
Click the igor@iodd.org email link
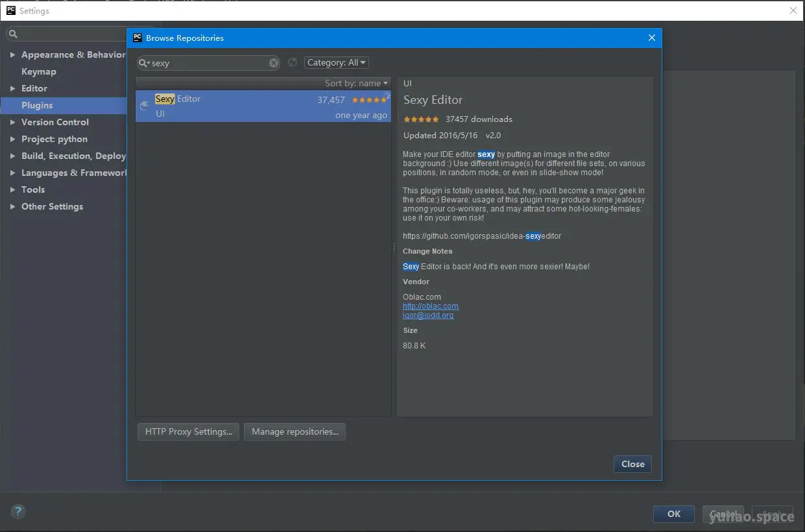tap(428, 315)
